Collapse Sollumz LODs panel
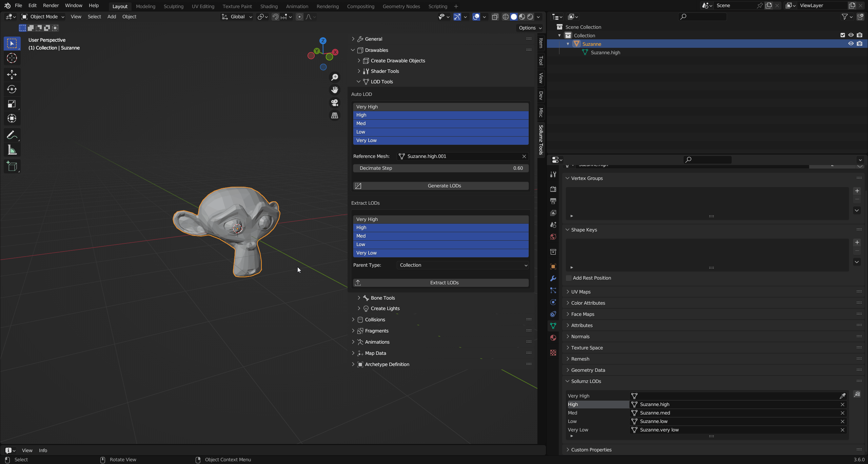This screenshot has width=868, height=464. (x=568, y=381)
